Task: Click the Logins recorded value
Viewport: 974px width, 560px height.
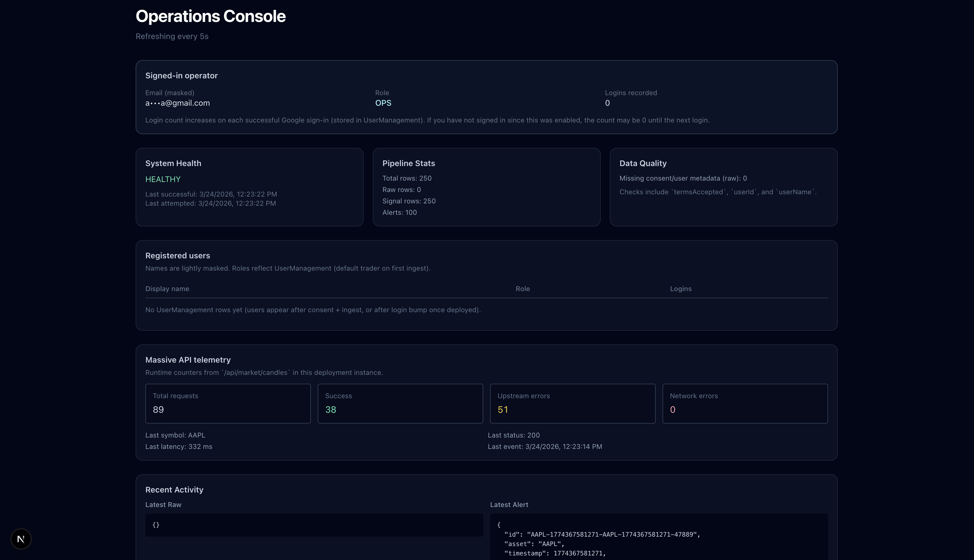Action: click(607, 103)
